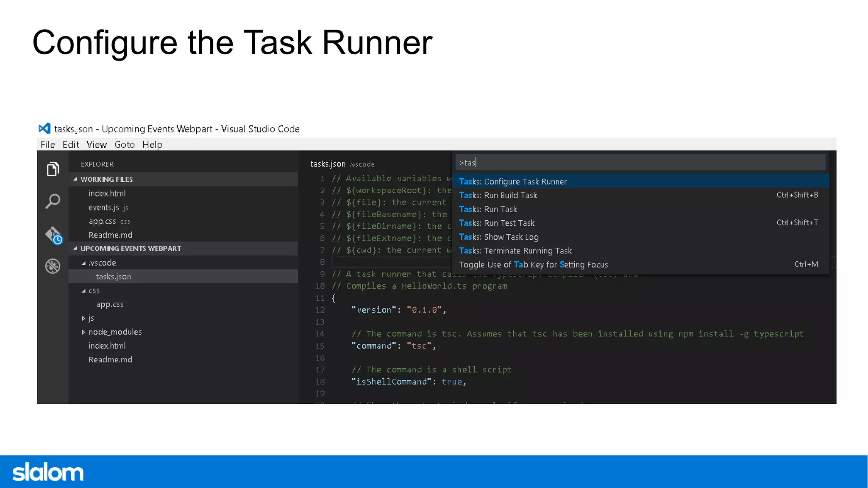Collapse the css folder arrow
Viewport: 868px width, 488px height.
pyautogui.click(x=83, y=291)
